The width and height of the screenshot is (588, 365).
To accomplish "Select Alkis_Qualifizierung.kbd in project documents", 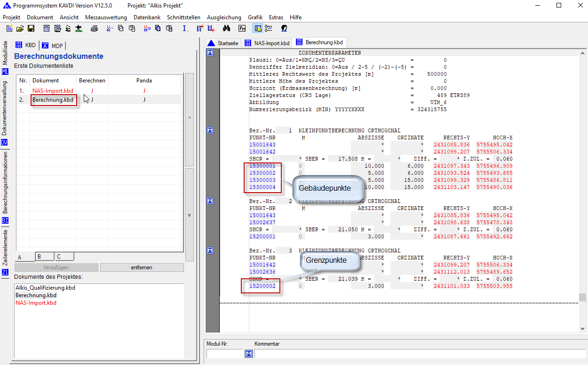I will coord(45,288).
